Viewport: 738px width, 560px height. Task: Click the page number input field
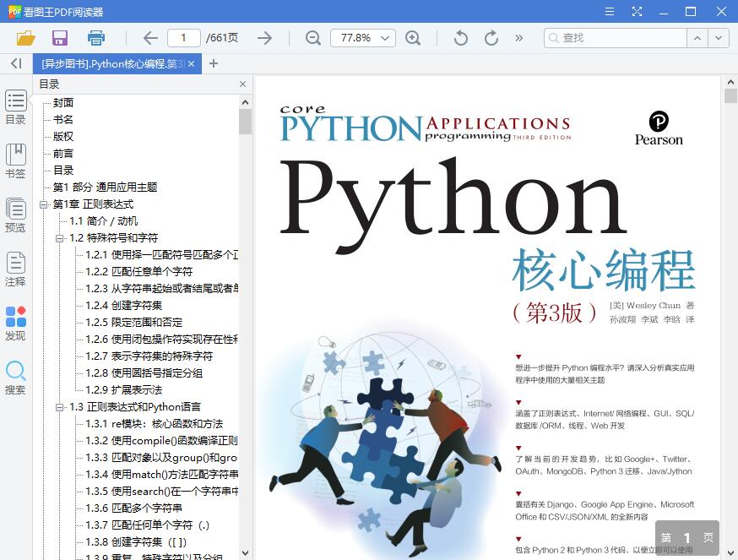[183, 38]
